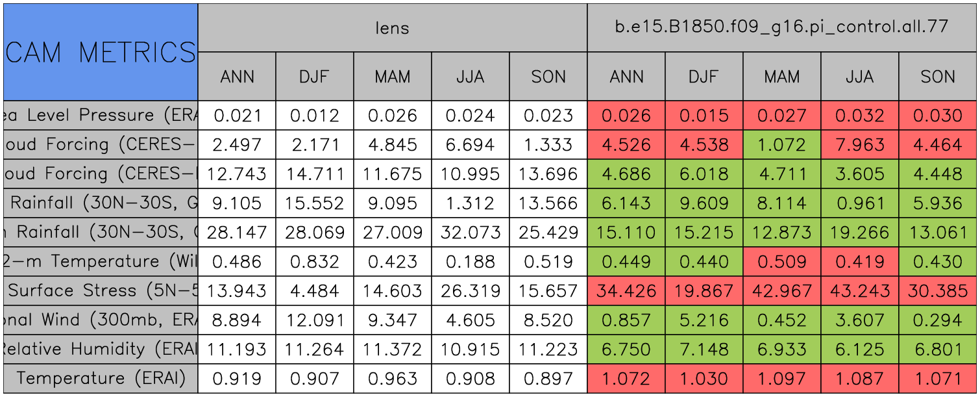Viewport: 980px width, 397px height.
Task: Click the red cell showing 7.963
Action: [x=859, y=144]
